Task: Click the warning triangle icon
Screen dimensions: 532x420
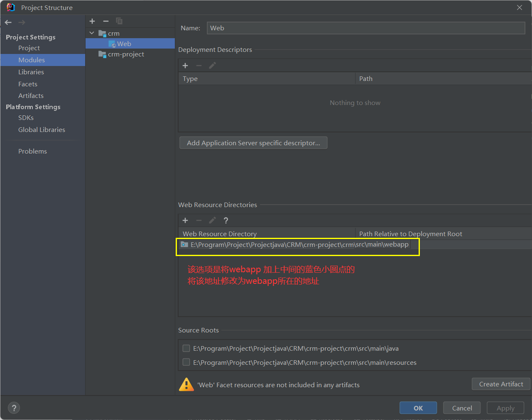Action: [186, 384]
